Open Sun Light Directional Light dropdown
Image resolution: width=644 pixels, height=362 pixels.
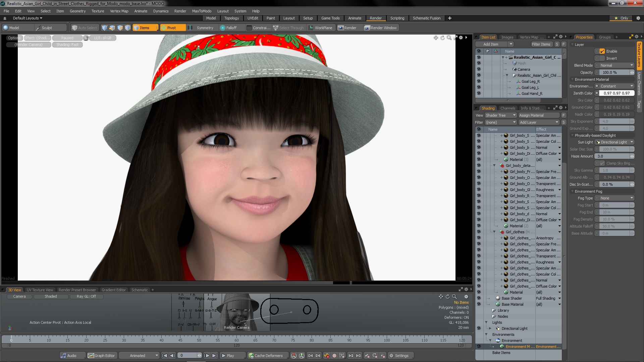click(615, 142)
